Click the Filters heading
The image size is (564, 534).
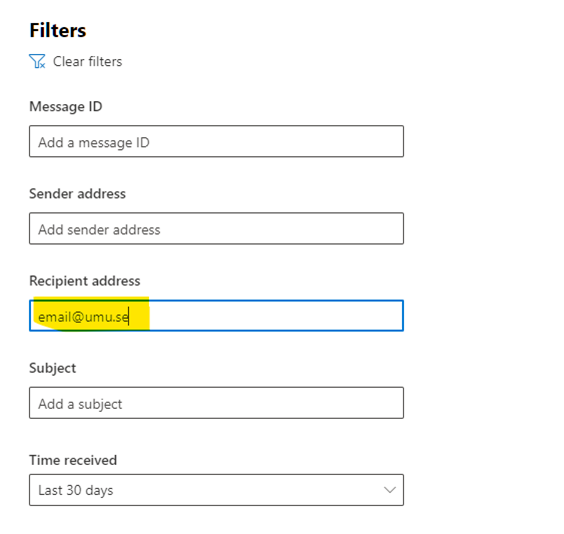coord(58,30)
